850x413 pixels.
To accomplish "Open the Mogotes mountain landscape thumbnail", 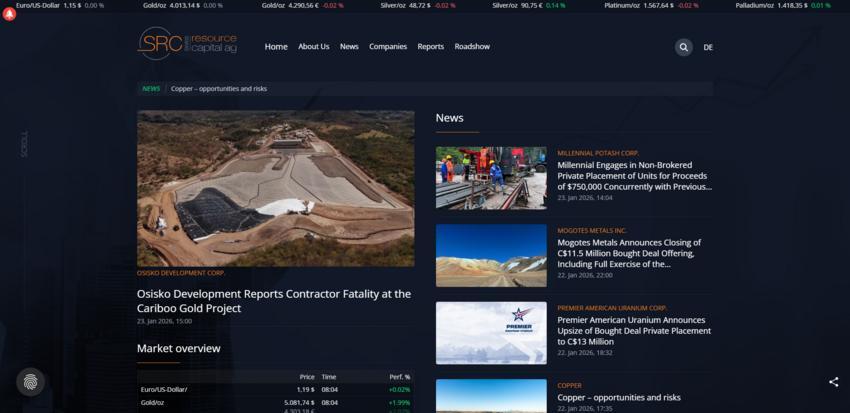I will click(x=491, y=255).
